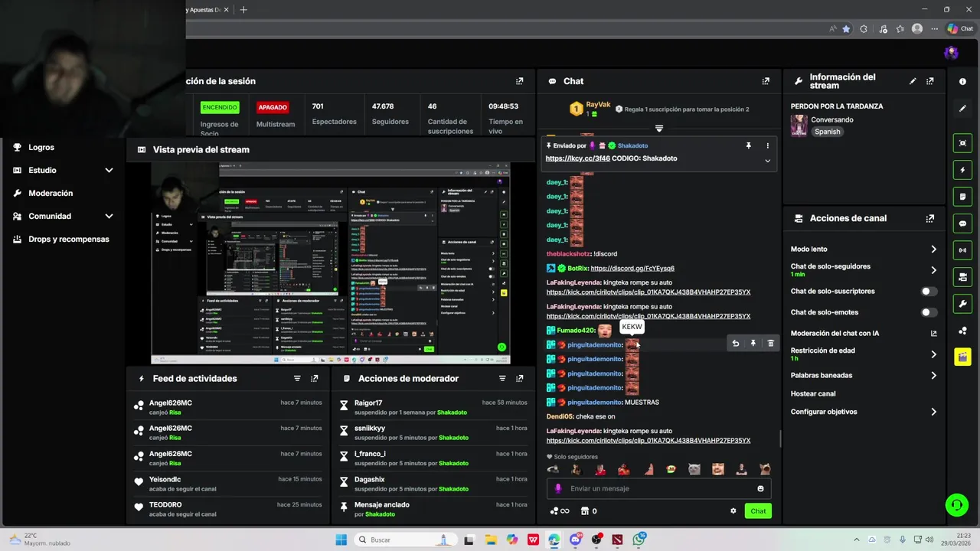Screen dimensions: 980x551
Task: Open the Copilot Chat button in browser
Action: (960, 29)
